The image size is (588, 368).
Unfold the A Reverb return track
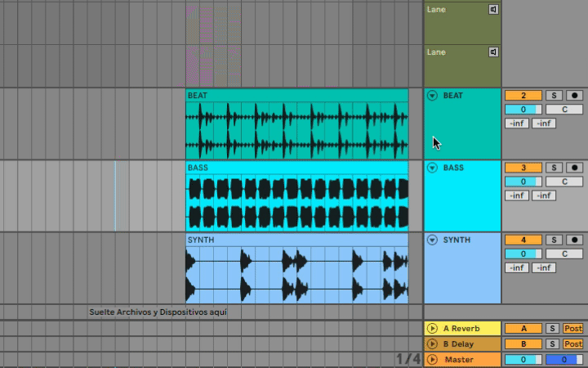point(433,329)
